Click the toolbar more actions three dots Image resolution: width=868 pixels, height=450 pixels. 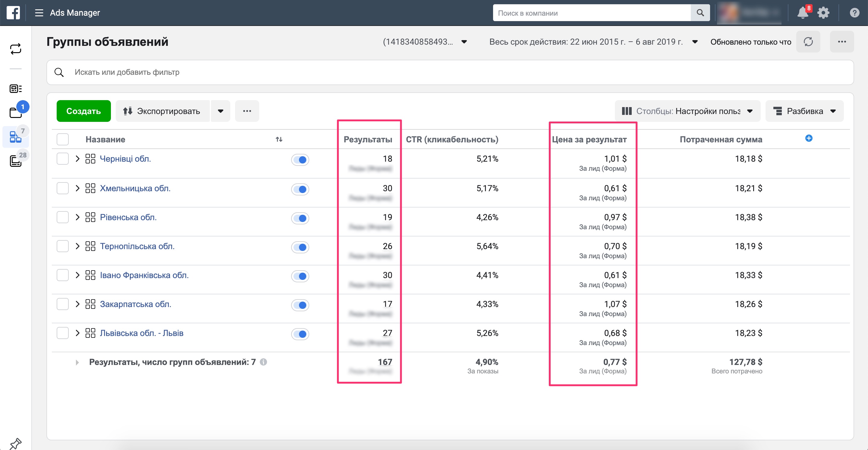point(247,111)
